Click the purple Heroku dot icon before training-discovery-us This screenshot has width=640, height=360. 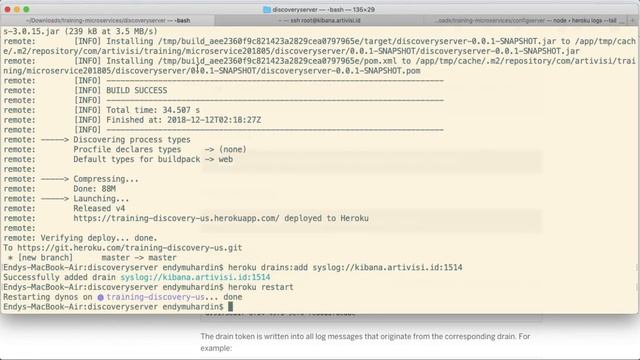(x=100, y=298)
